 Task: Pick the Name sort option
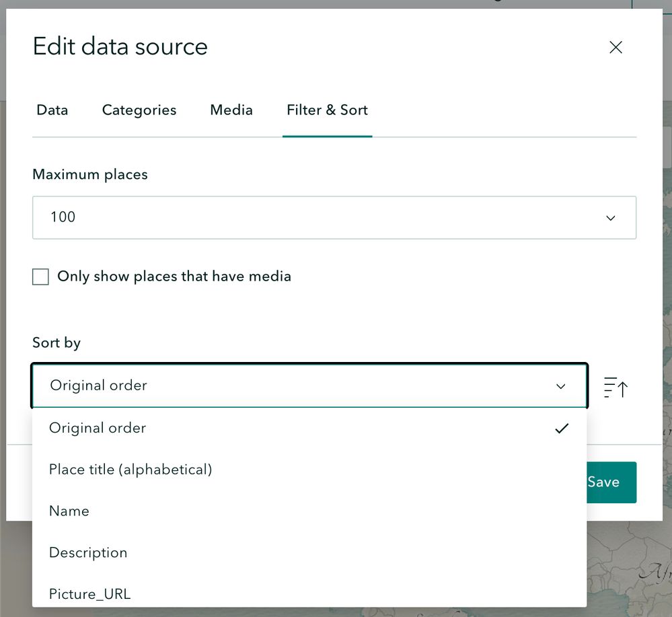point(309,511)
